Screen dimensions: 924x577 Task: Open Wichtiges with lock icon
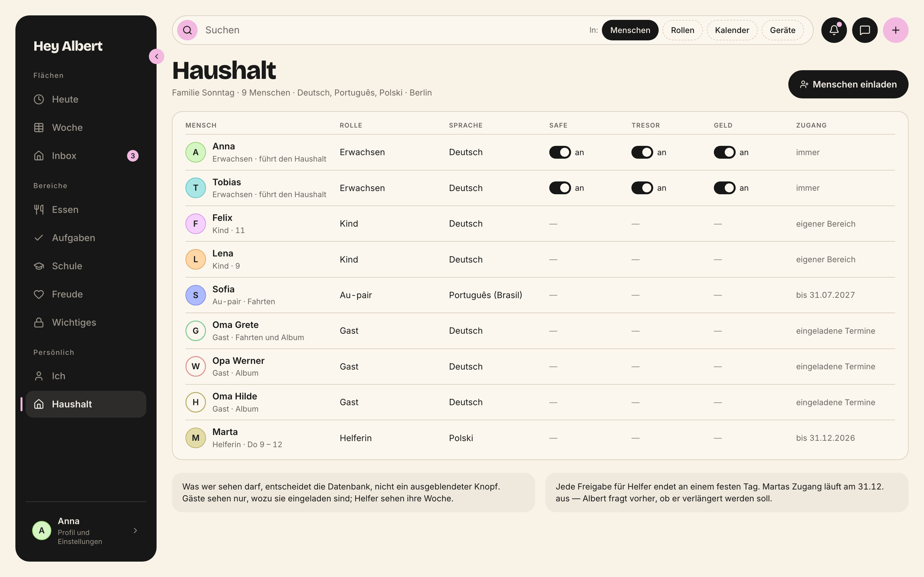[86, 322]
